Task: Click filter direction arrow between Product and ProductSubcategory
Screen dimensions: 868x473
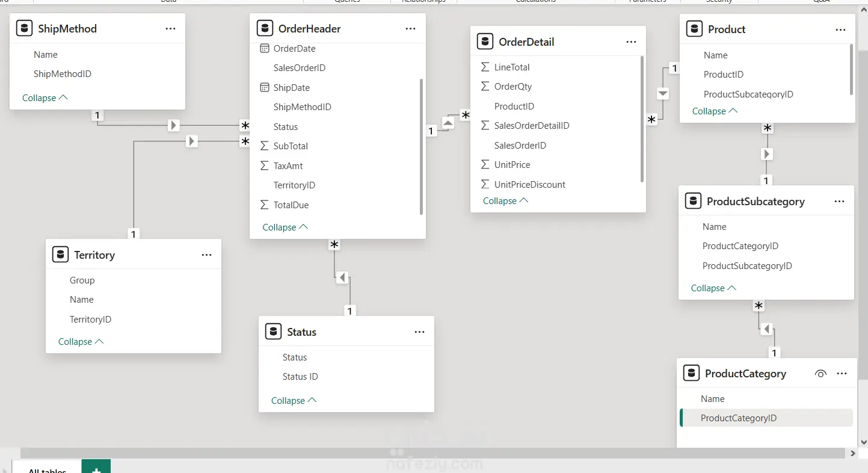Action: (766, 154)
